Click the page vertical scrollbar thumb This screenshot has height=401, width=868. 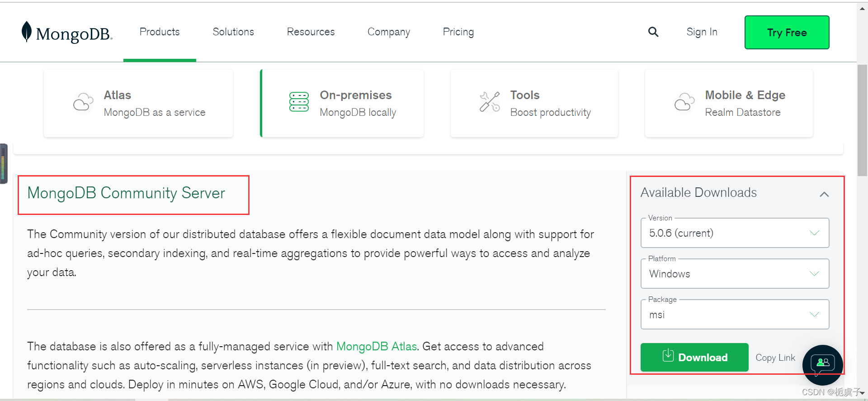(x=862, y=120)
